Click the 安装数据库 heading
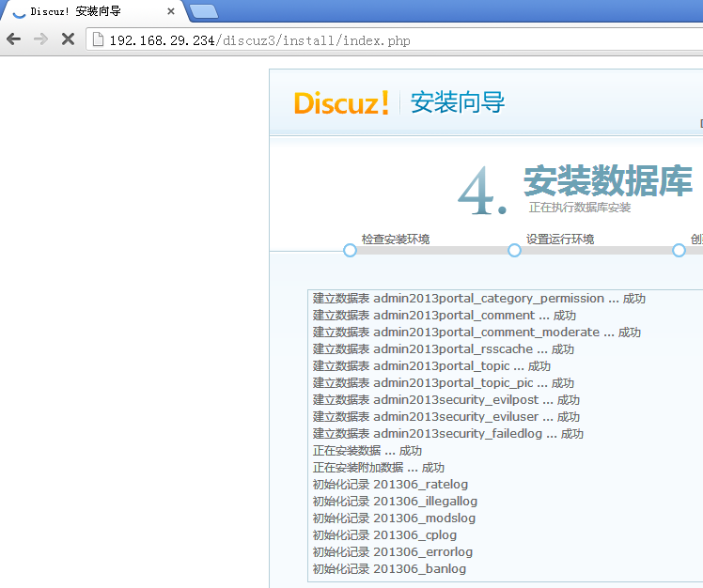This screenshot has width=703, height=588. (x=608, y=180)
